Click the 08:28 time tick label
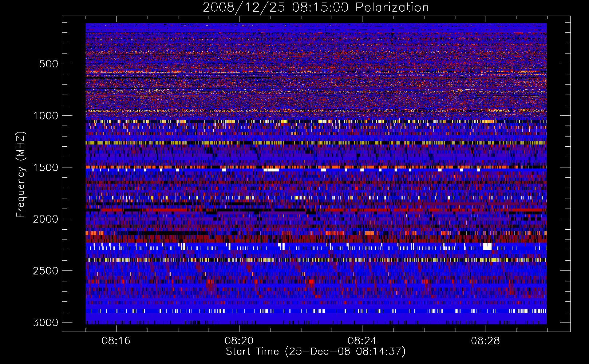Viewport: 589px width, 364px height. [x=485, y=341]
